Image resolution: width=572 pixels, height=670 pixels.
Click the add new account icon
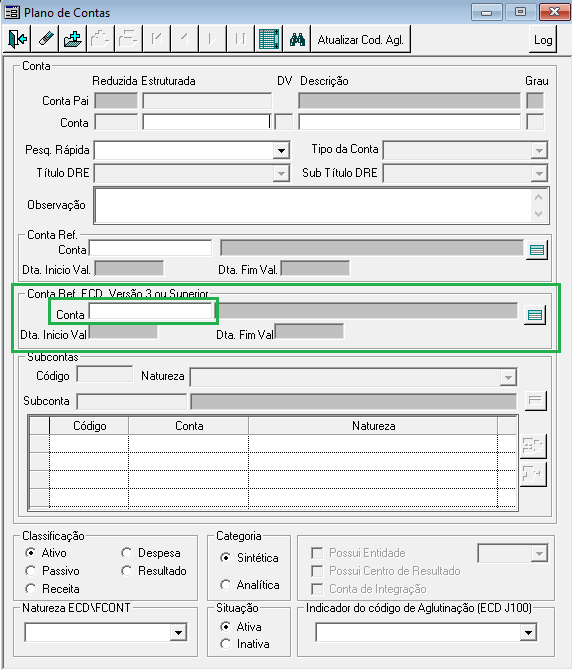pos(73,39)
